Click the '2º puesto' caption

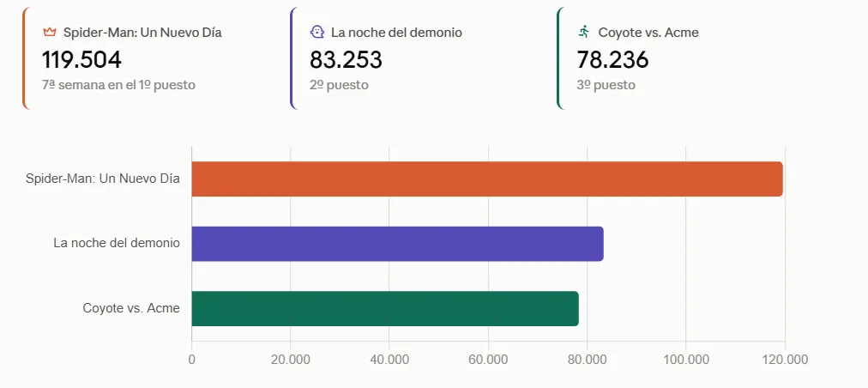coord(339,85)
